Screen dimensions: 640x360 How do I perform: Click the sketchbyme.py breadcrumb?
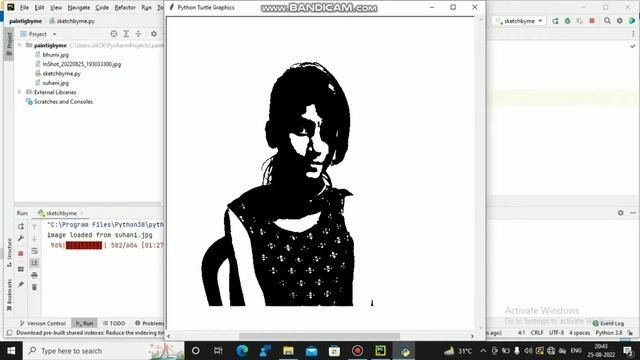(x=72, y=21)
